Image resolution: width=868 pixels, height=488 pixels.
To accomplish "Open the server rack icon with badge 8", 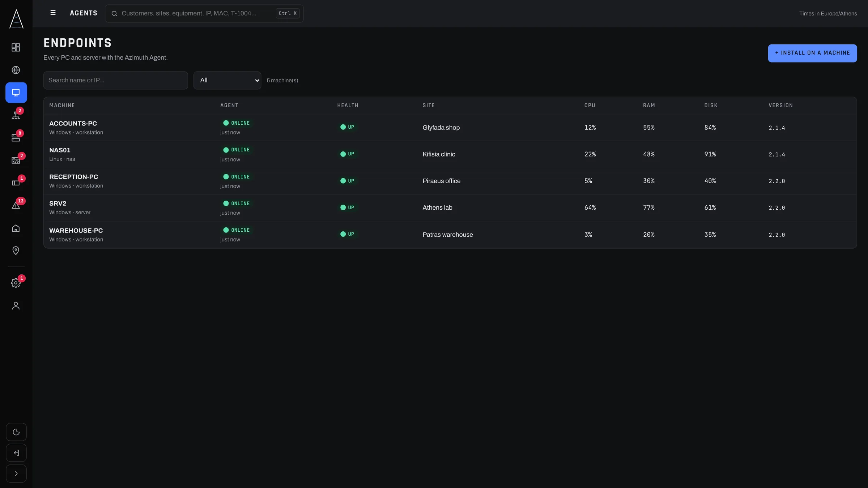I will point(16,138).
